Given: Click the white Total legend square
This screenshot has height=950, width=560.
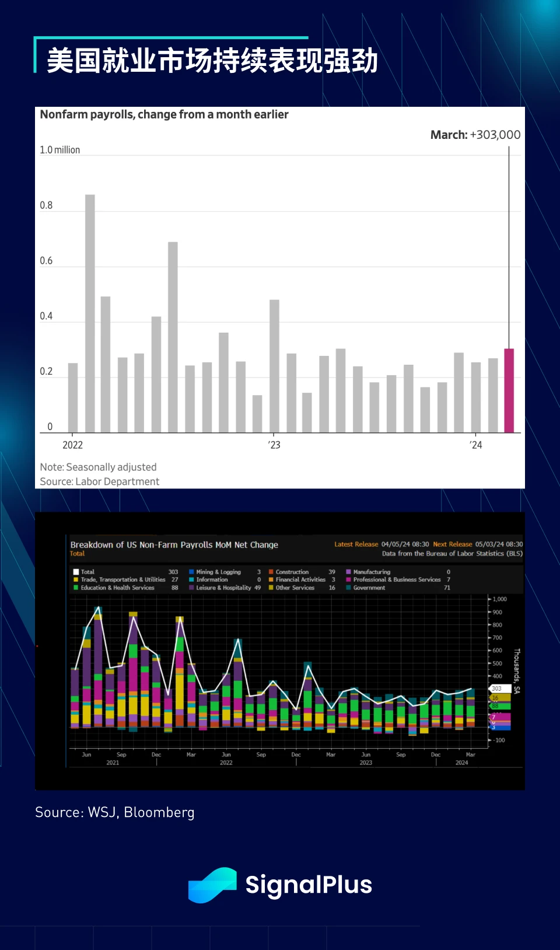Looking at the screenshot, I should tap(76, 572).
